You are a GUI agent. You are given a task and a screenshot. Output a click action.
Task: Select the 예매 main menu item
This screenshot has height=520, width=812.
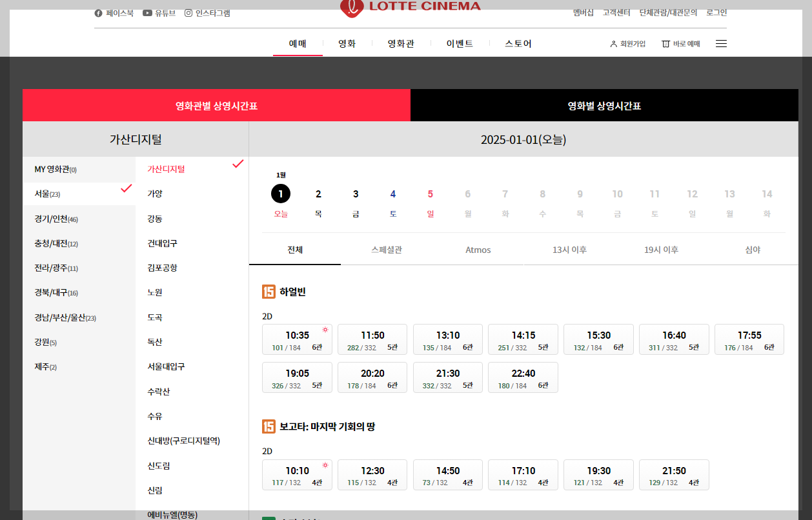coord(298,44)
